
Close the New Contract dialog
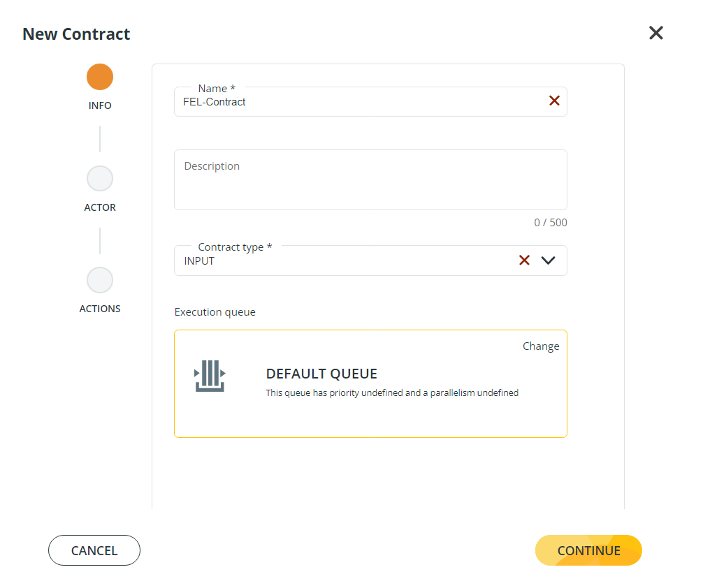click(x=655, y=33)
